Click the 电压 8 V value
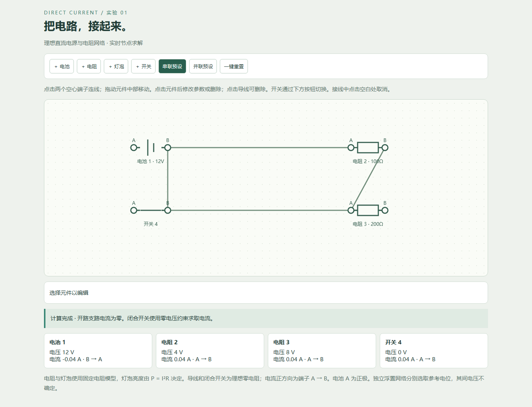 [284, 352]
